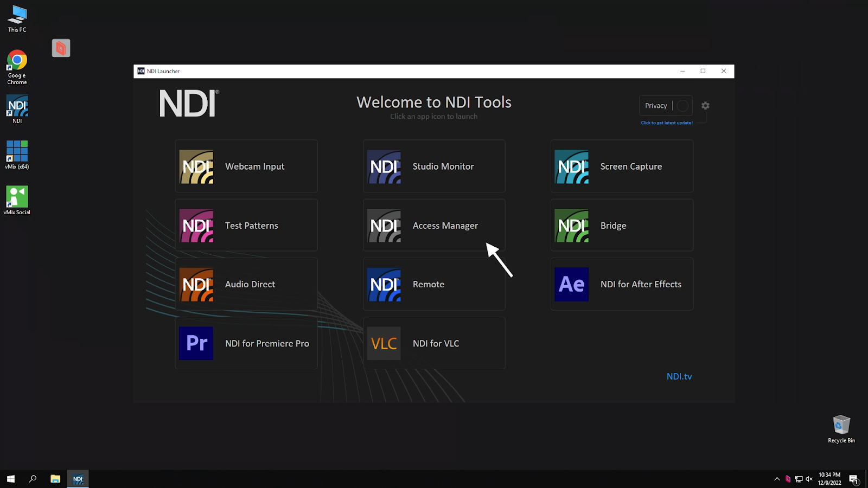Click to get latest update link
Screen dimensions: 868x488
click(667, 123)
